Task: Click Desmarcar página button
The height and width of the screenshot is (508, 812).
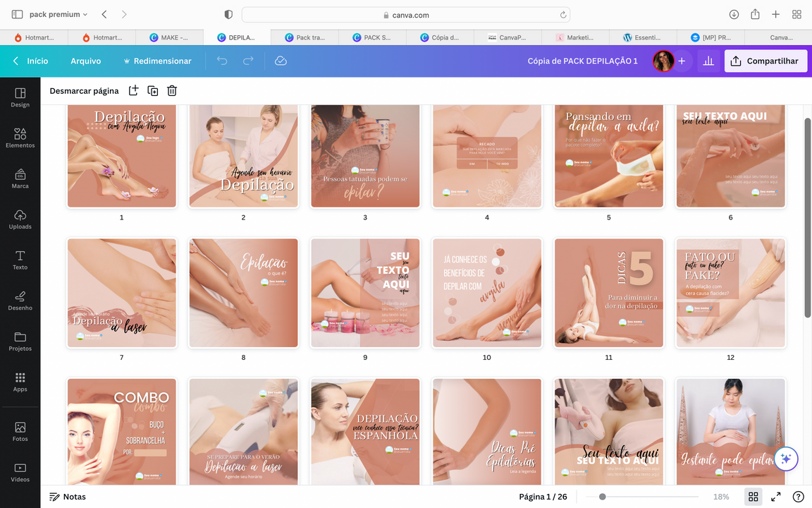Action: 84,91
